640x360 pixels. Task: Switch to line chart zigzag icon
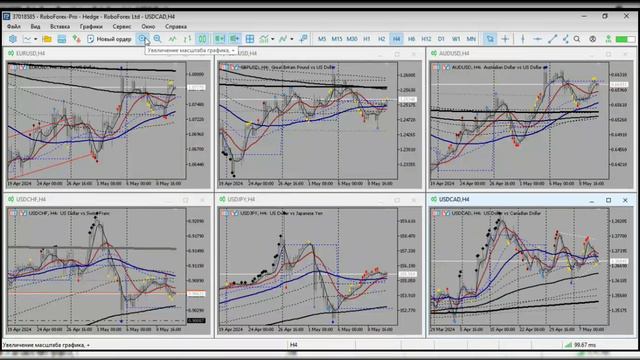click(x=173, y=39)
